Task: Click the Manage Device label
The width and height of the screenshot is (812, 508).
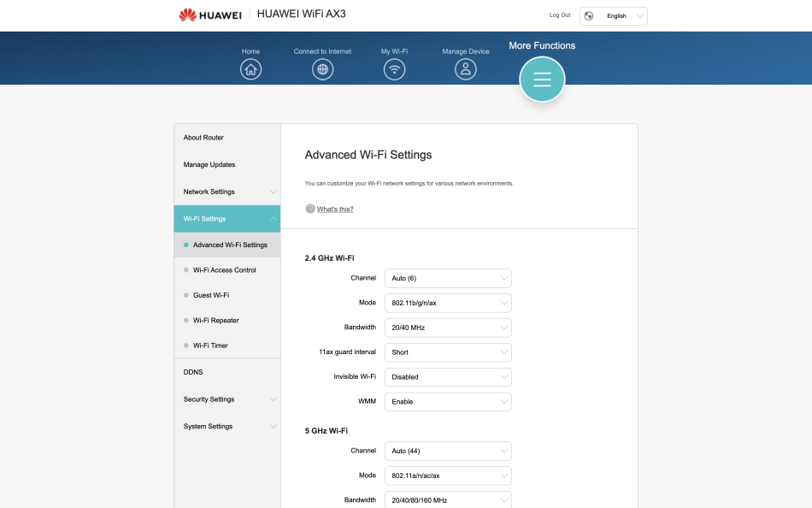Action: [466, 51]
